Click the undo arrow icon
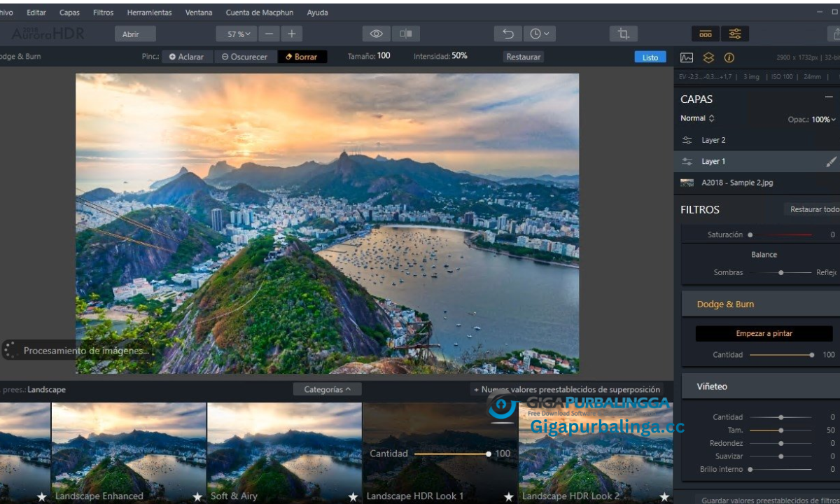The height and width of the screenshot is (504, 840). click(x=508, y=34)
